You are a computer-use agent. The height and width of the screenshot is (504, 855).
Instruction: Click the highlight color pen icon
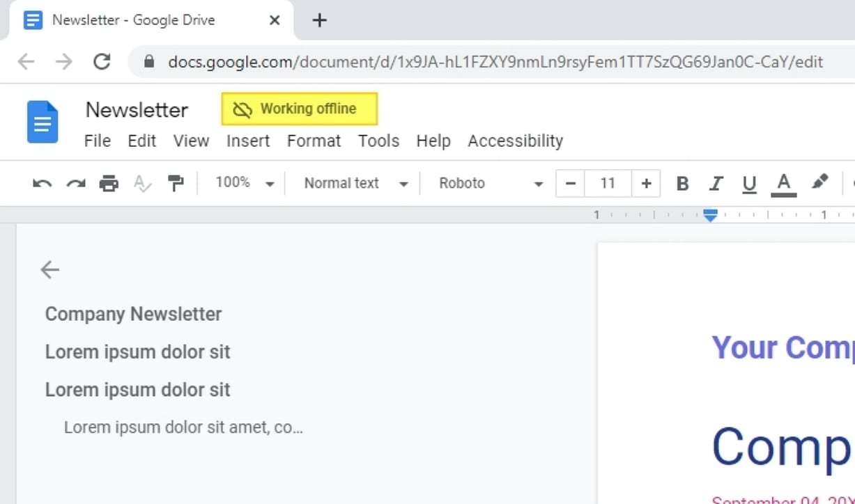point(819,183)
